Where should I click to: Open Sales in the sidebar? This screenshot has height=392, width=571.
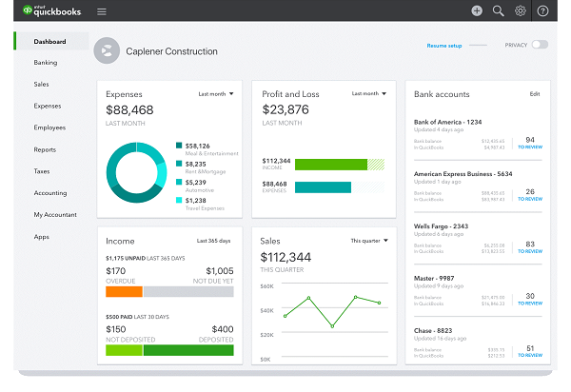click(x=41, y=84)
